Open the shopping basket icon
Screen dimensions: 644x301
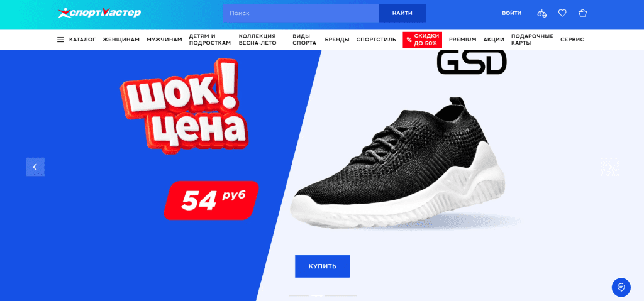point(582,13)
